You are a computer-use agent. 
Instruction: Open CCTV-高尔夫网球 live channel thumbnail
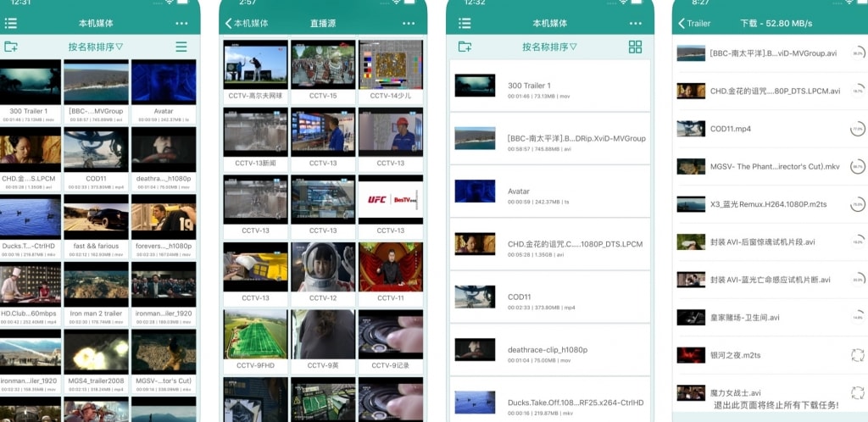256,64
